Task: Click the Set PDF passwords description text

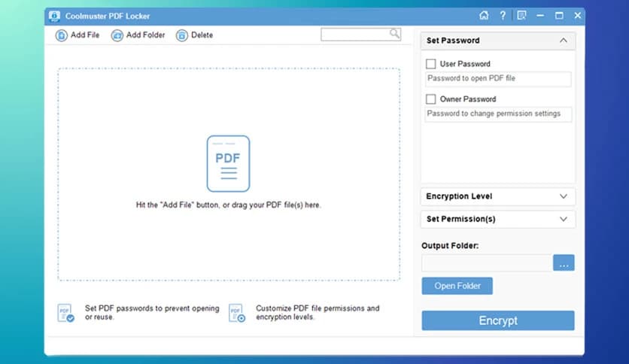Action: coord(152,312)
